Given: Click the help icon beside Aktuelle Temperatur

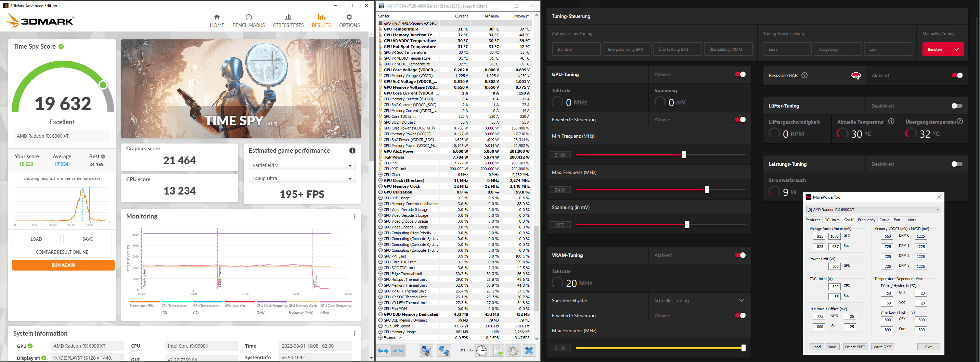Looking at the screenshot, I should [891, 122].
